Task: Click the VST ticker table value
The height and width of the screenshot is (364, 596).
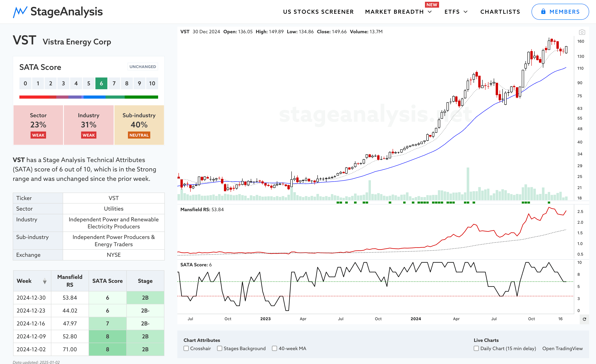Action: coord(114,198)
